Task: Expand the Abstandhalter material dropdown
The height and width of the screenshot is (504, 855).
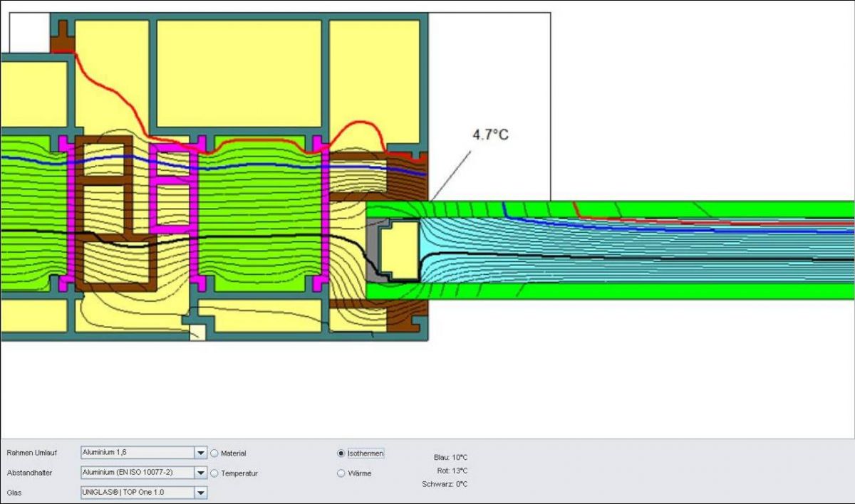Action: [x=200, y=473]
